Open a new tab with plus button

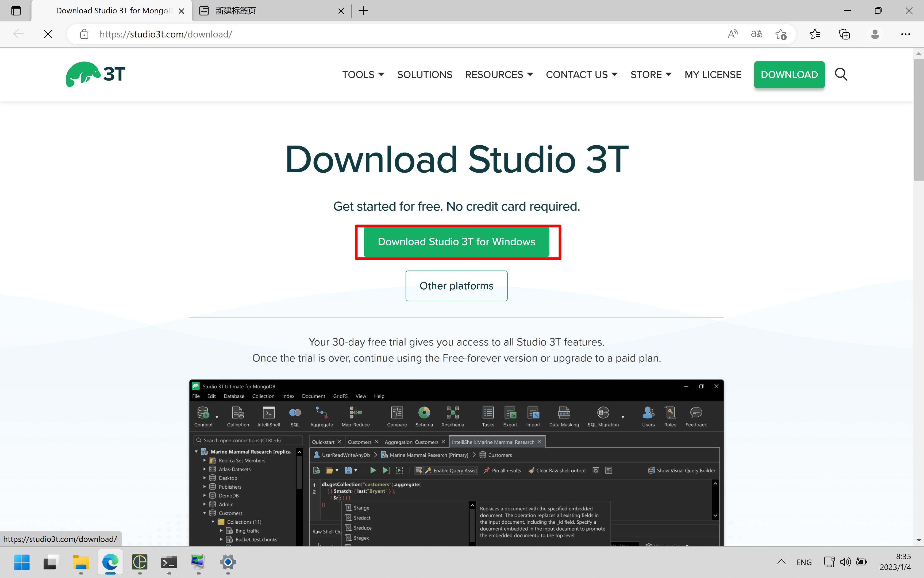tap(363, 11)
